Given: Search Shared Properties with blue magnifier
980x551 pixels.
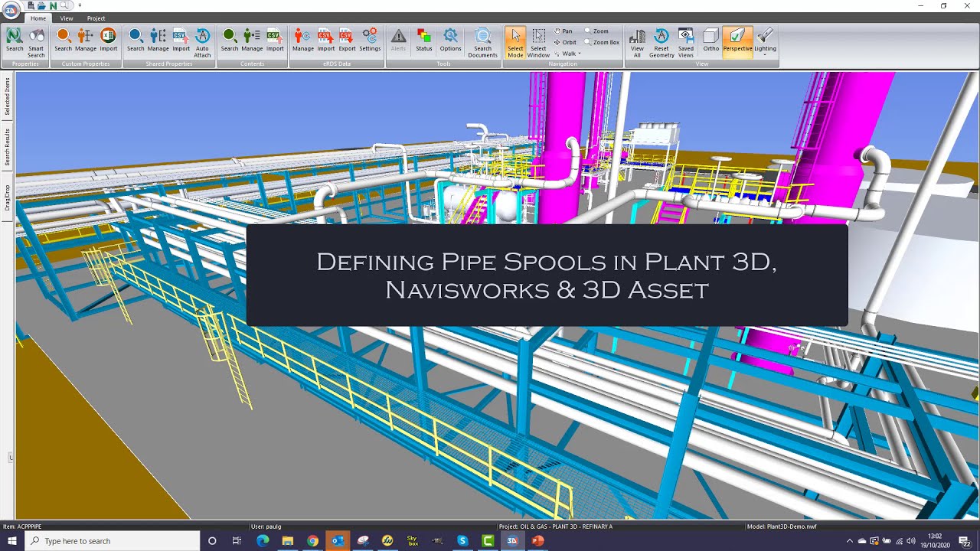Looking at the screenshot, I should pyautogui.click(x=136, y=41).
